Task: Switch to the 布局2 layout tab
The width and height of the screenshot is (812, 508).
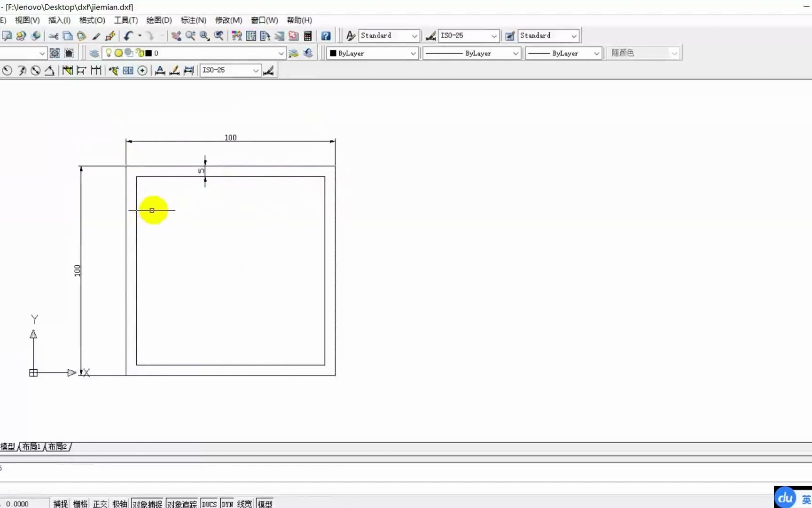Action: [x=57, y=446]
